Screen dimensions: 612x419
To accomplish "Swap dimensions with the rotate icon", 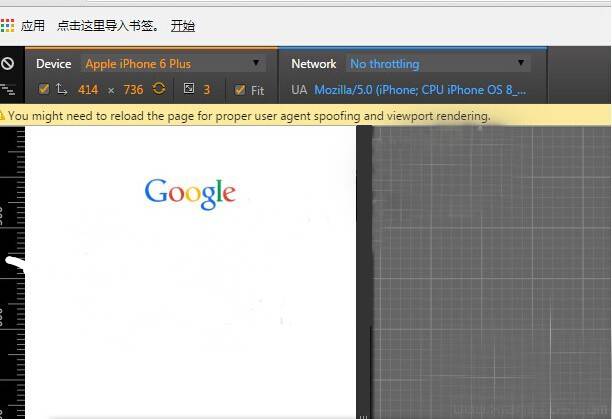I will (x=159, y=89).
